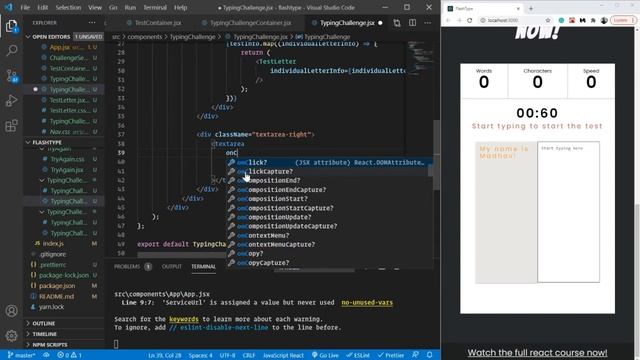Open README.md in the file tree

coord(56,296)
